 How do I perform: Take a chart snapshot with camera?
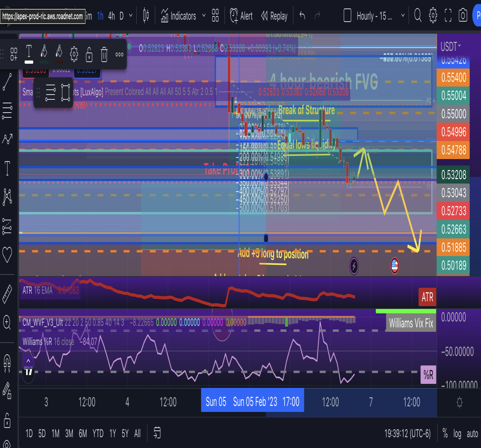463,16
